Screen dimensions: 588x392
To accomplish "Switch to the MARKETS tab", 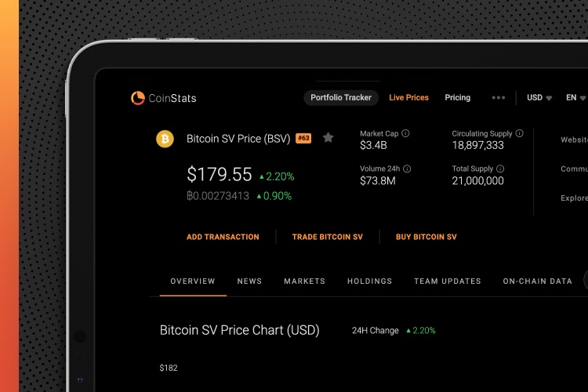I will (304, 281).
